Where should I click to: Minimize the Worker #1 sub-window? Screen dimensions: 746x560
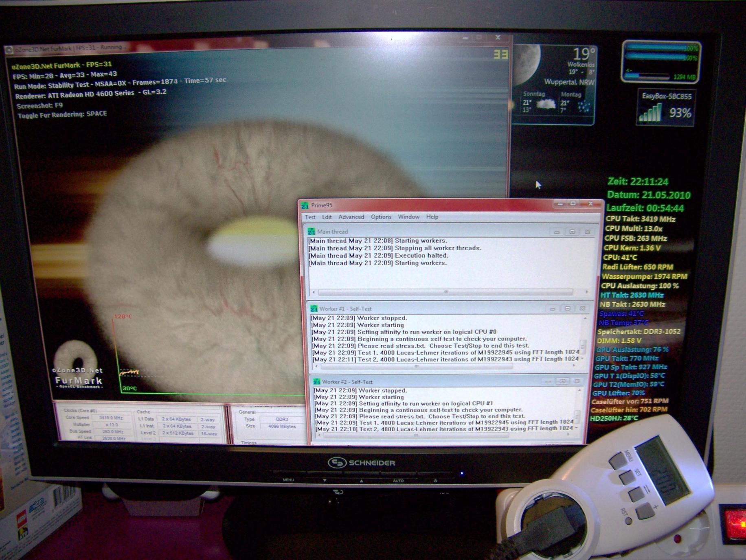click(x=553, y=309)
